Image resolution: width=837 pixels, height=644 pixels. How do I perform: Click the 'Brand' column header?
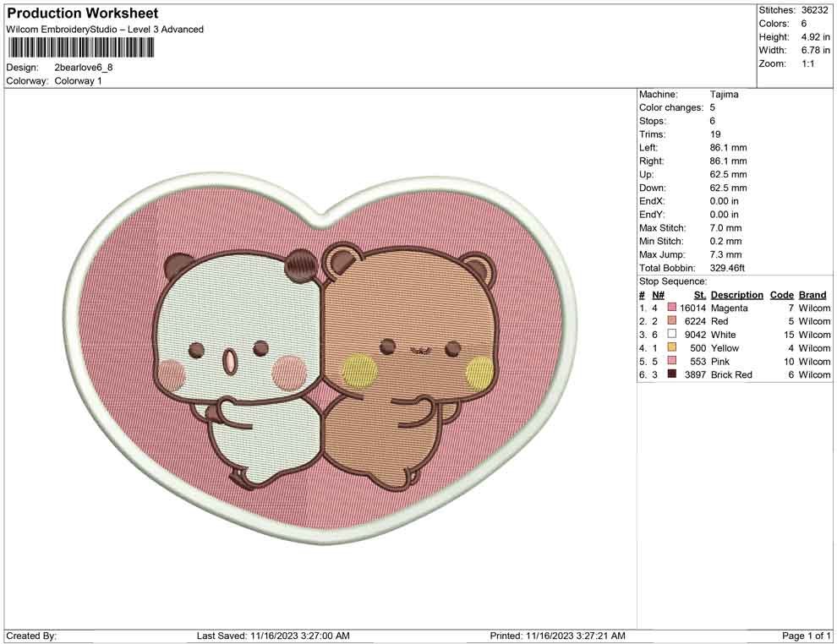point(812,295)
